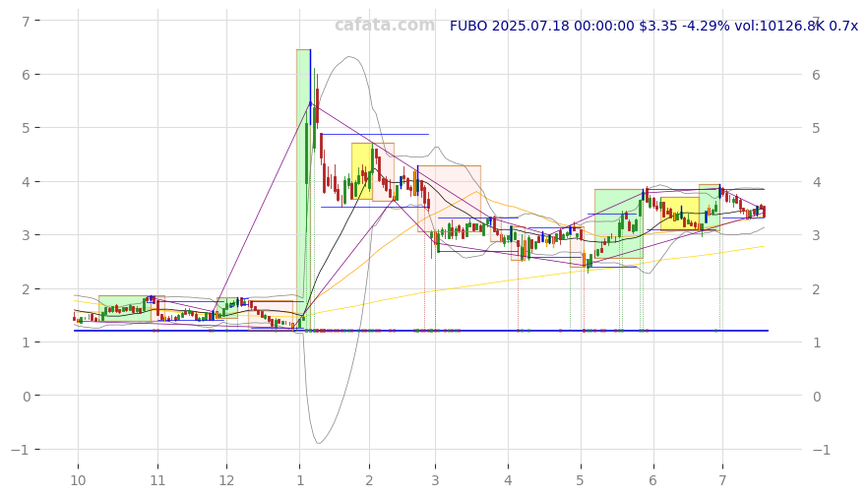Click the green box between months 10 and 11
Image resolution: width=868 pixels, height=497 pixels.
point(125,308)
